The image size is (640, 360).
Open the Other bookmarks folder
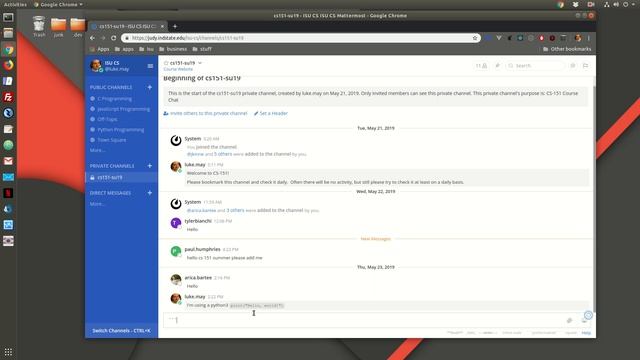(567, 49)
